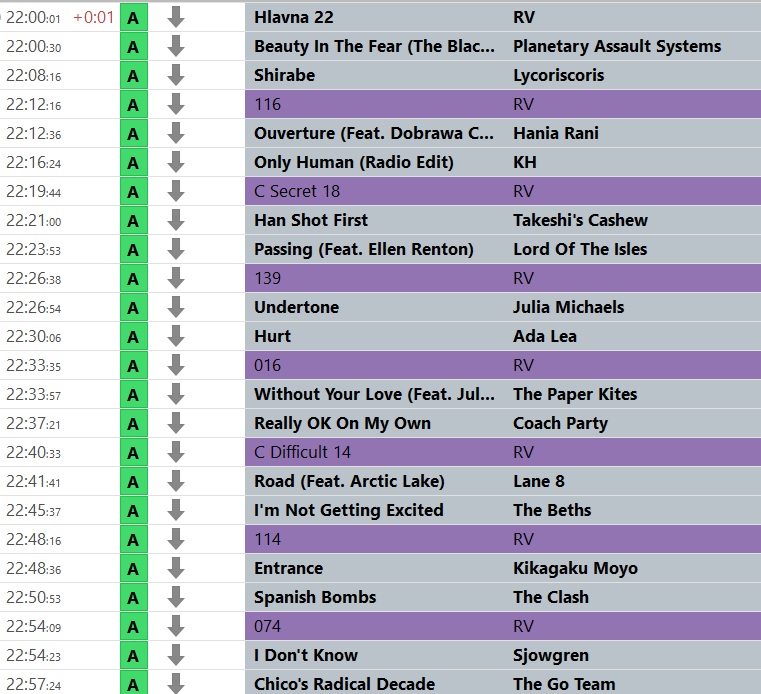Select the Ouverture (Feat. Dobrawa C... track
The image size is (761, 694).
pos(374,133)
